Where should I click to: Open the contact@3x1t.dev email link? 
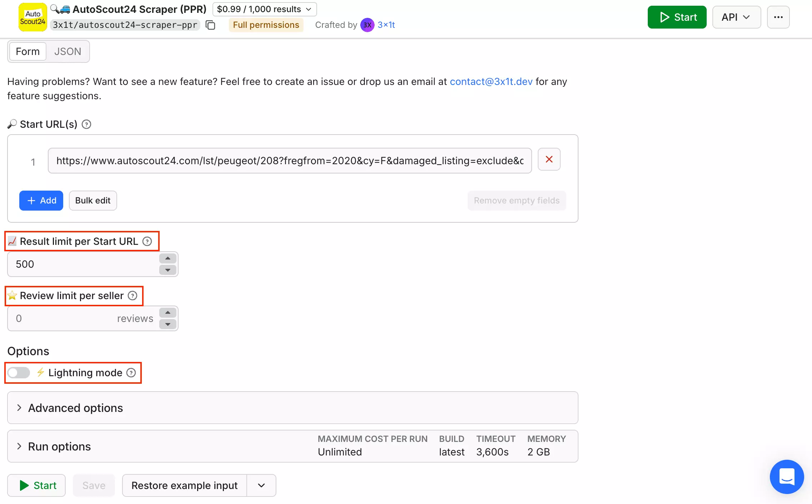coord(491,81)
